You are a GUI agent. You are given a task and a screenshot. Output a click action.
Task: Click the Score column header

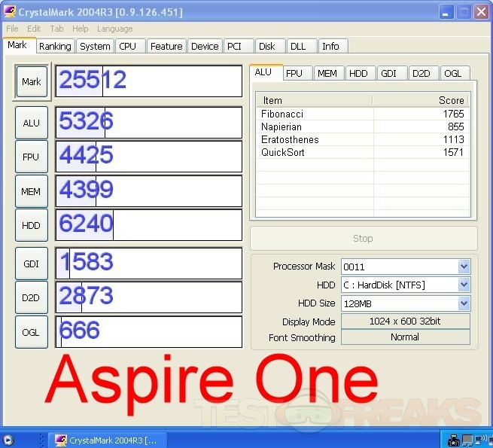pyautogui.click(x=421, y=100)
